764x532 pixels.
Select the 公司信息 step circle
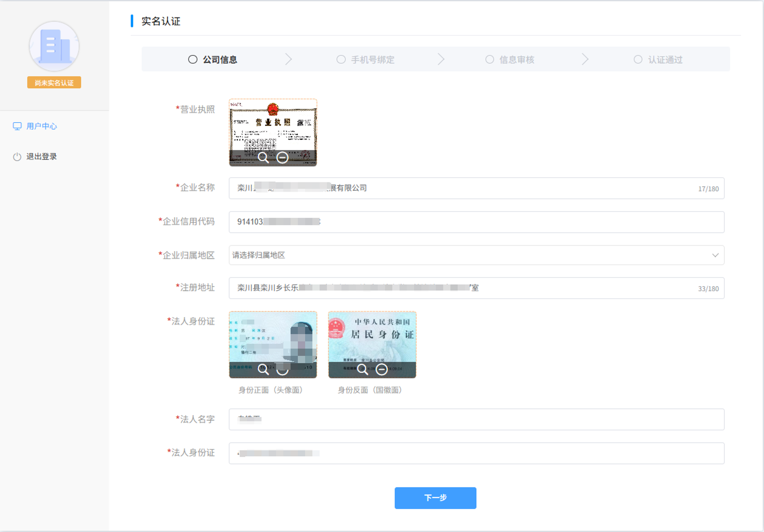pyautogui.click(x=193, y=60)
